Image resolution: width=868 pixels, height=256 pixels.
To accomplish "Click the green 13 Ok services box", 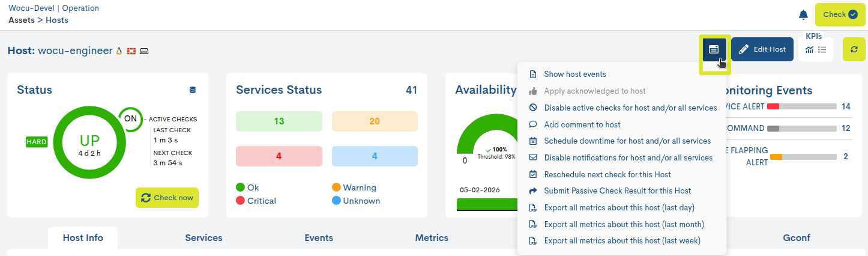I will click(279, 121).
